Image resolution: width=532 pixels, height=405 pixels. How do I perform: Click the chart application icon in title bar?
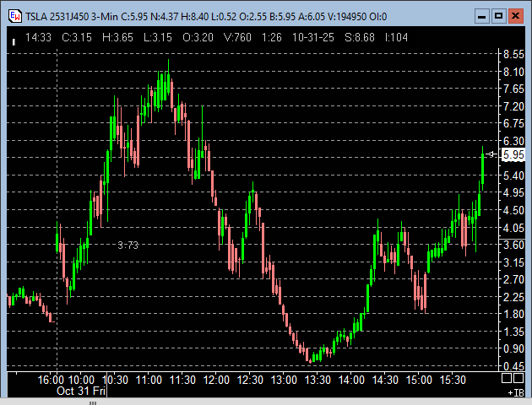tap(14, 15)
